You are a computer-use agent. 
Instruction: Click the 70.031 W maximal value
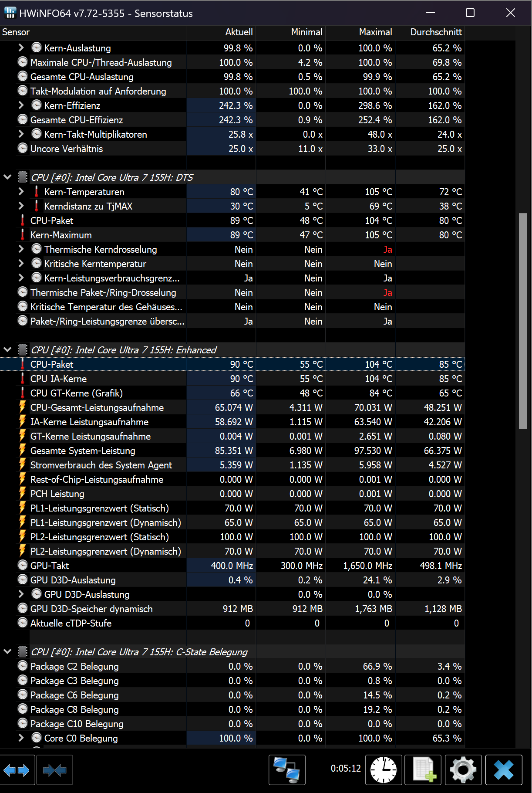pos(373,407)
